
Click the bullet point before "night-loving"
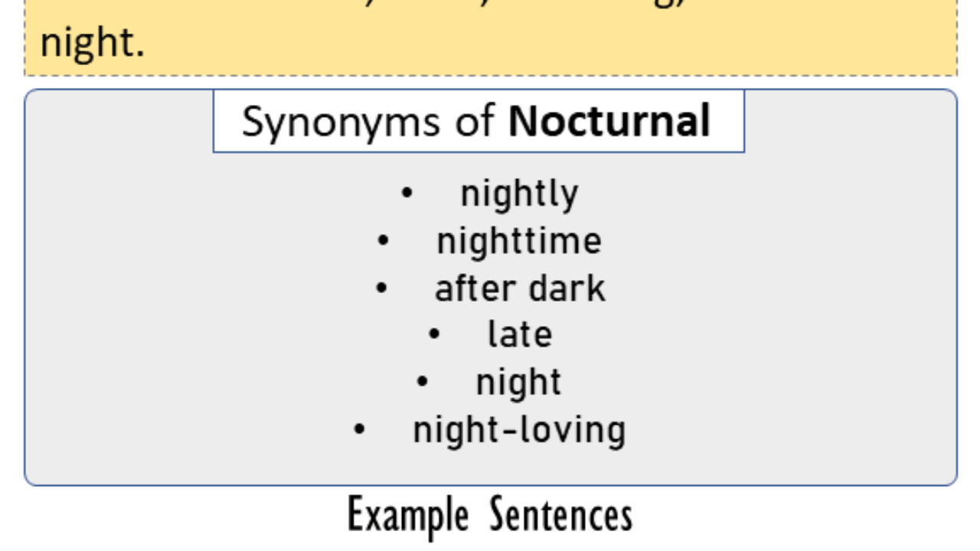[359, 430]
